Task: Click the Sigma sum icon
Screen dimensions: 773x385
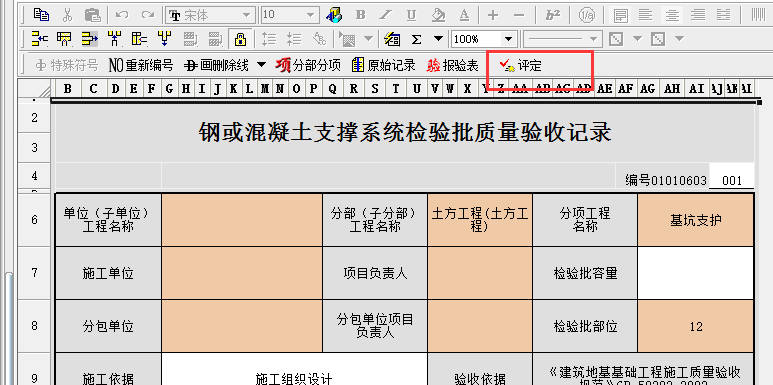Action: (417, 39)
